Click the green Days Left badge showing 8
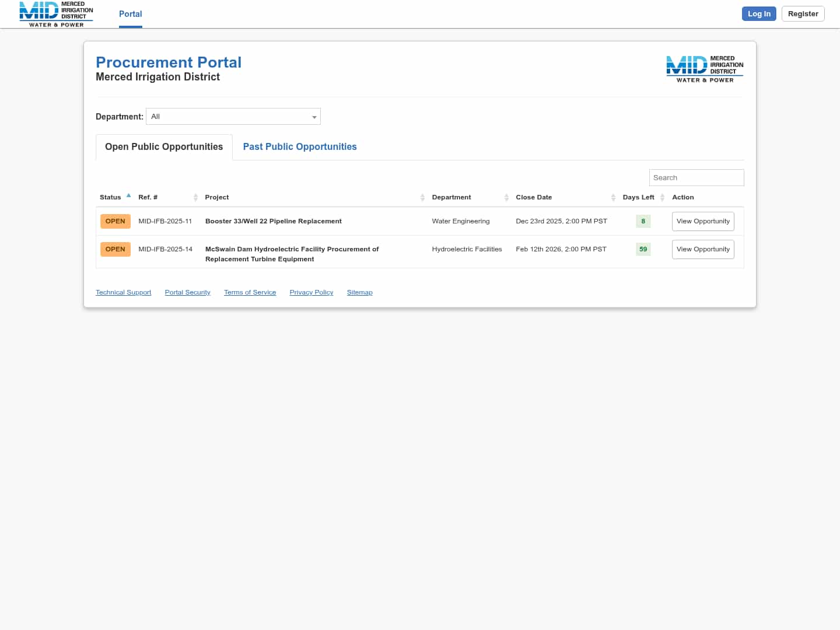 (643, 221)
